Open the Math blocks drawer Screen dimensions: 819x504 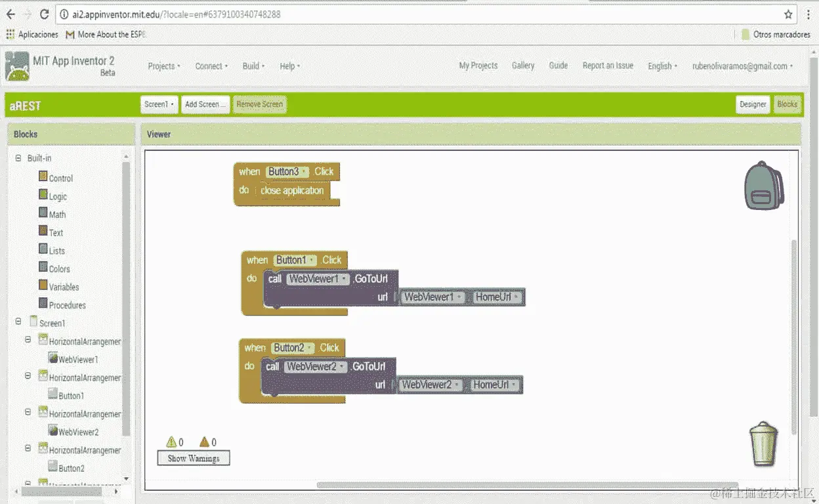[x=56, y=214]
